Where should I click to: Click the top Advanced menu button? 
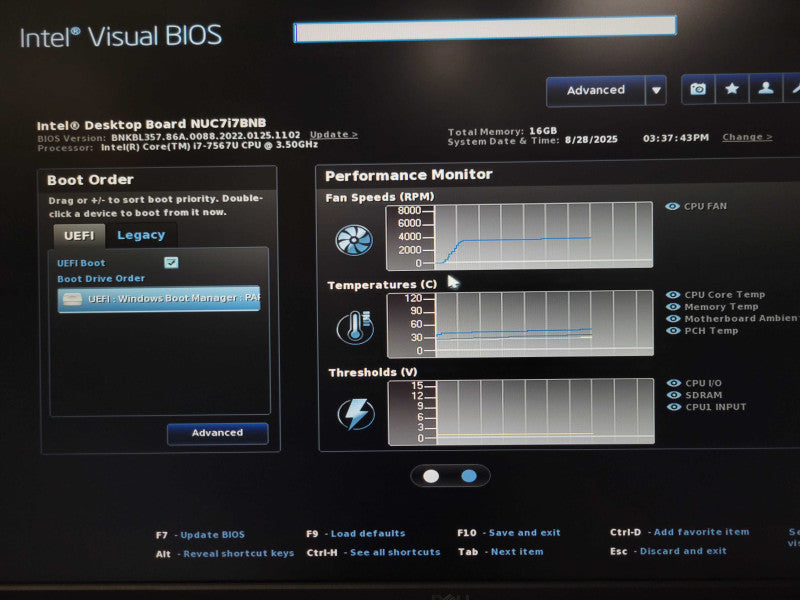click(x=595, y=91)
